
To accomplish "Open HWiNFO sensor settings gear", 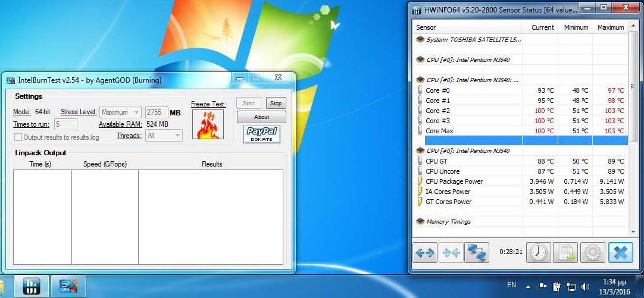I will (592, 252).
